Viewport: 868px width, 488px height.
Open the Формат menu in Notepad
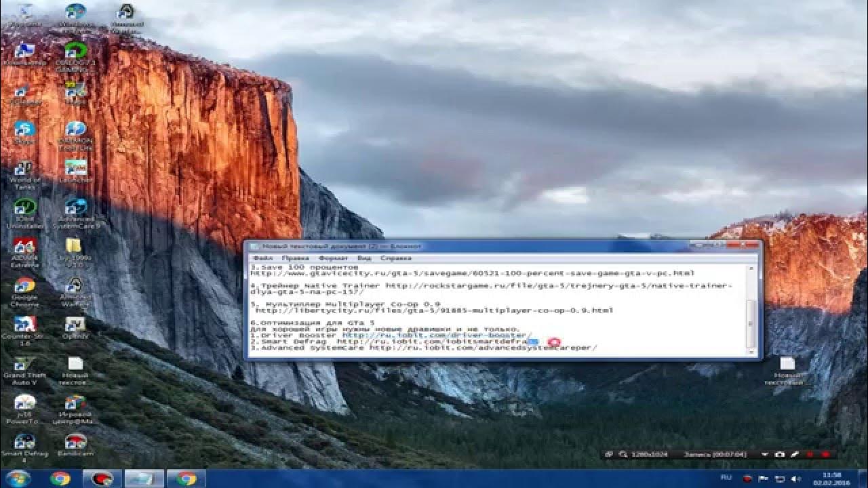pos(334,258)
